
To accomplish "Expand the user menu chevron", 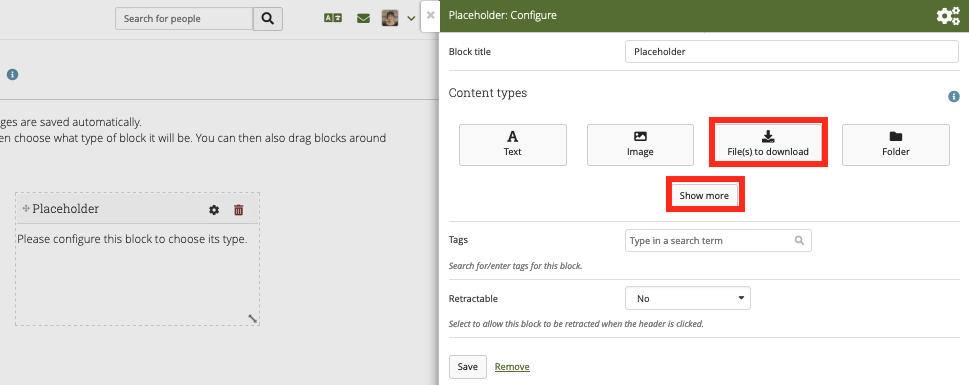I will click(x=411, y=19).
